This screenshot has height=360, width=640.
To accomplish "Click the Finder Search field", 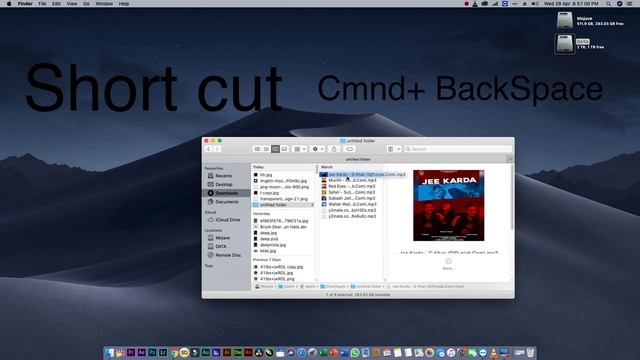I will pyautogui.click(x=457, y=149).
